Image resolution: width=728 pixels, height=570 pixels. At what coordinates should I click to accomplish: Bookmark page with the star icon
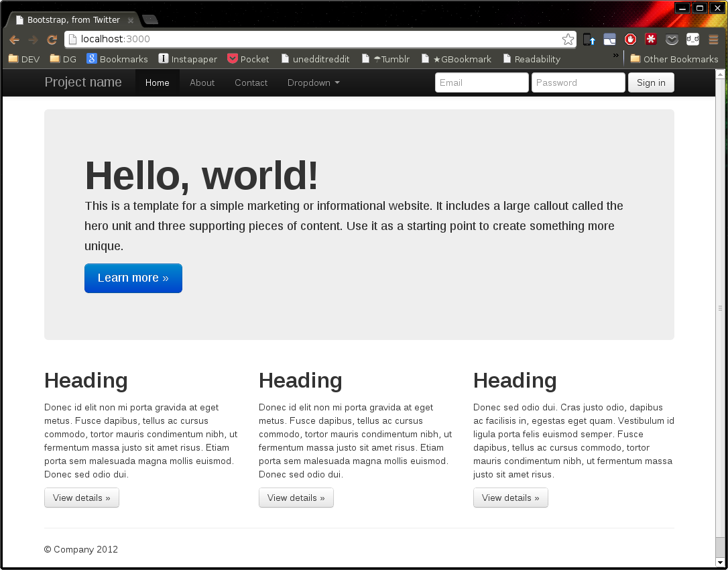click(x=568, y=40)
